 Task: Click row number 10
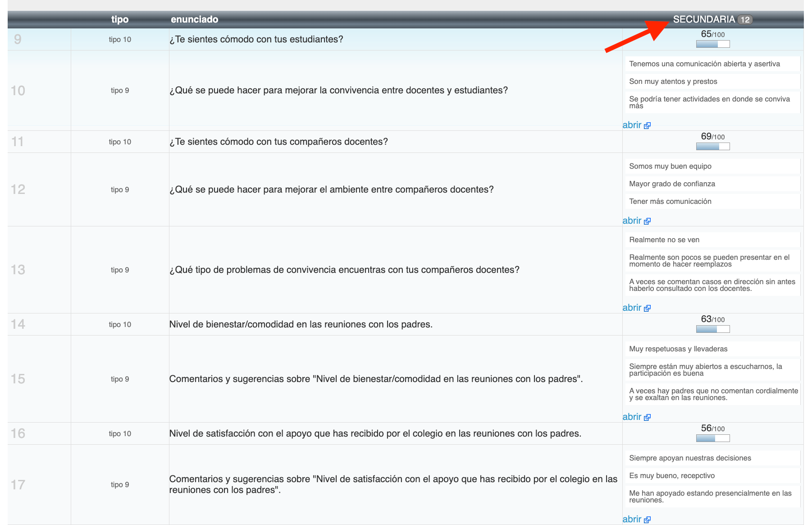pos(18,91)
